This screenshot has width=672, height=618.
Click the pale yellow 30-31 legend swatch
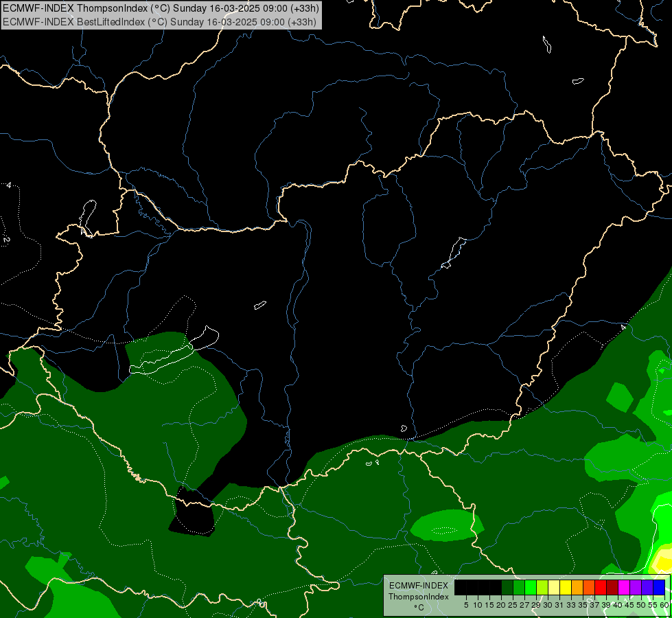(554, 587)
